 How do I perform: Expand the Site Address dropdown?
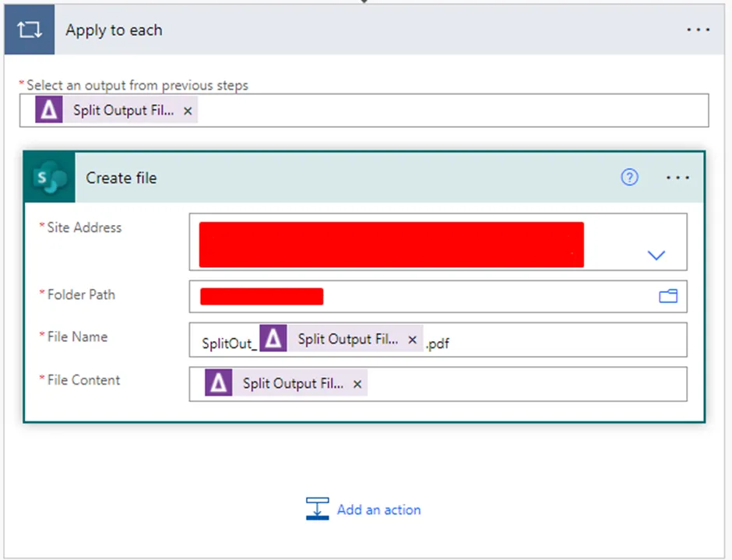point(656,255)
